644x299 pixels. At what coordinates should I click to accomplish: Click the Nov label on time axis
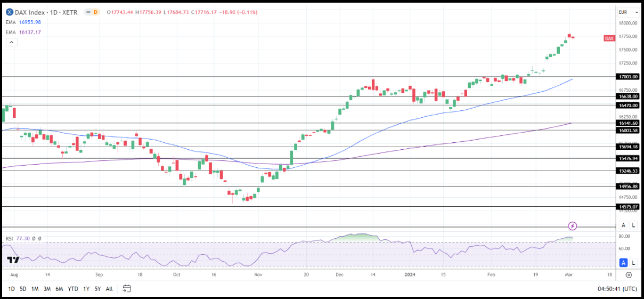click(x=258, y=275)
